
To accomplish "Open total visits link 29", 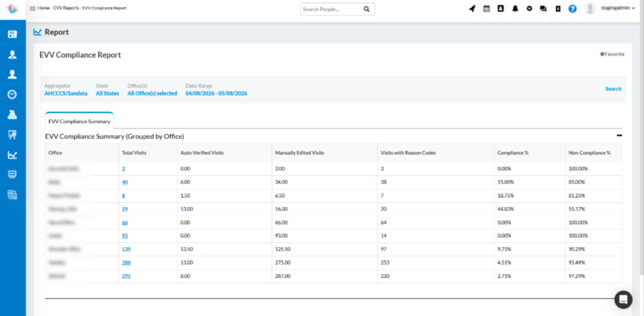I will pyautogui.click(x=125, y=209).
